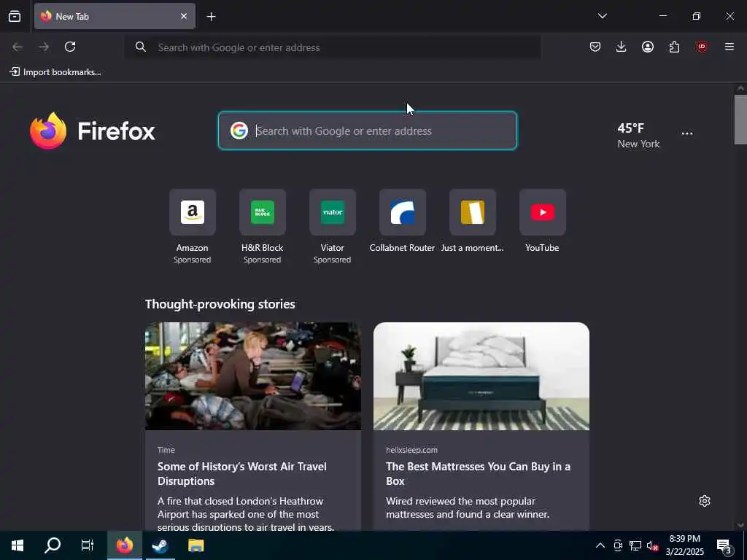The height and width of the screenshot is (560, 747).
Task: Open the notification center icon
Action: click(724, 545)
